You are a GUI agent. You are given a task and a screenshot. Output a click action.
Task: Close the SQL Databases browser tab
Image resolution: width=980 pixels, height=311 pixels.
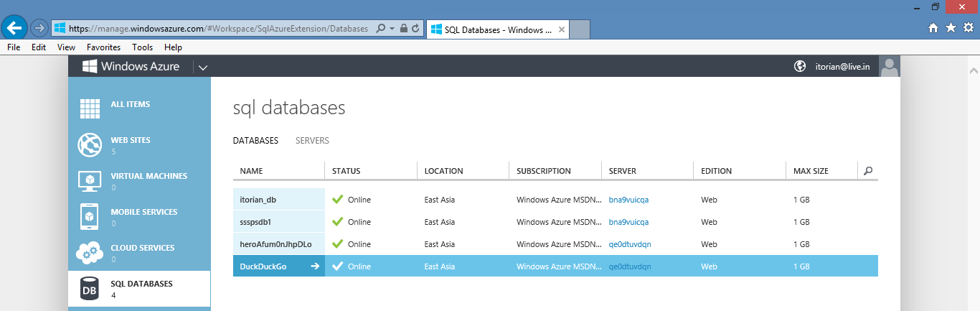(562, 29)
